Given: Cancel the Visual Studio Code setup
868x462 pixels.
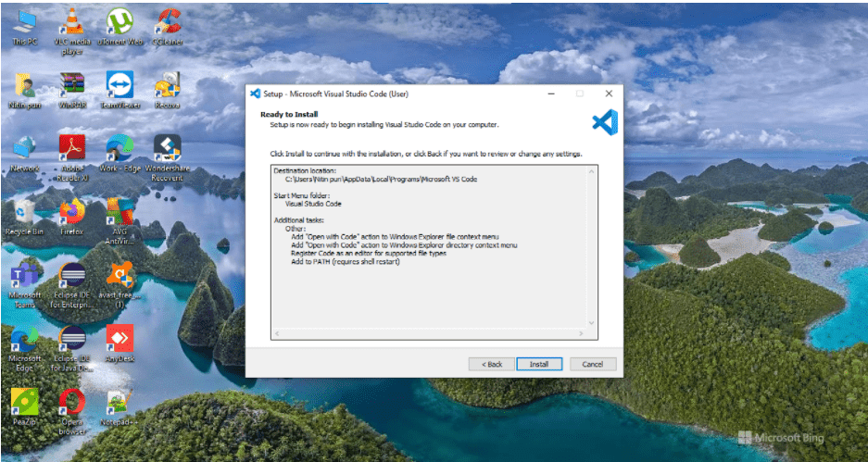Looking at the screenshot, I should click(x=593, y=364).
